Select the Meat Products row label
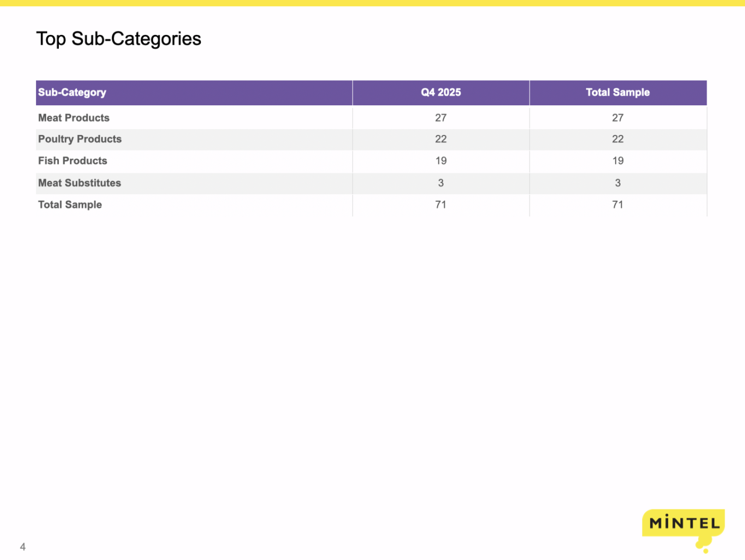The image size is (745, 560). (x=74, y=118)
